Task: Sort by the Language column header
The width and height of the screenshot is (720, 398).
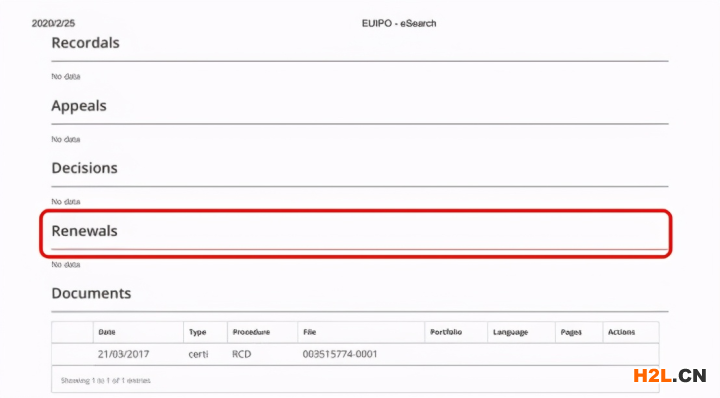Action: (x=510, y=332)
